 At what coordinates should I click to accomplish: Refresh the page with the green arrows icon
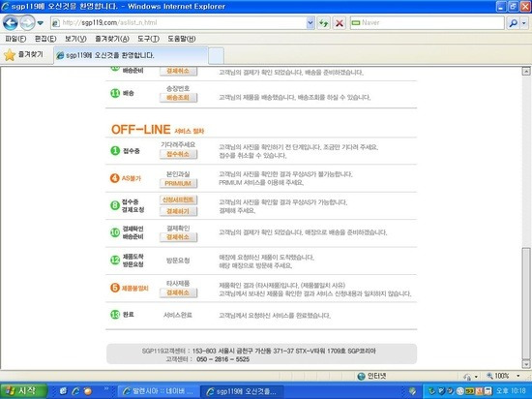point(324,23)
